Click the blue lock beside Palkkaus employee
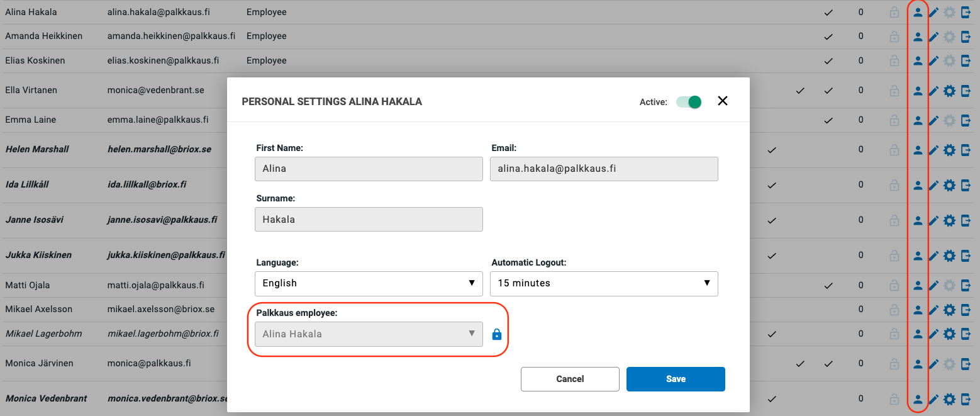This screenshot has width=980, height=416. coord(497,334)
